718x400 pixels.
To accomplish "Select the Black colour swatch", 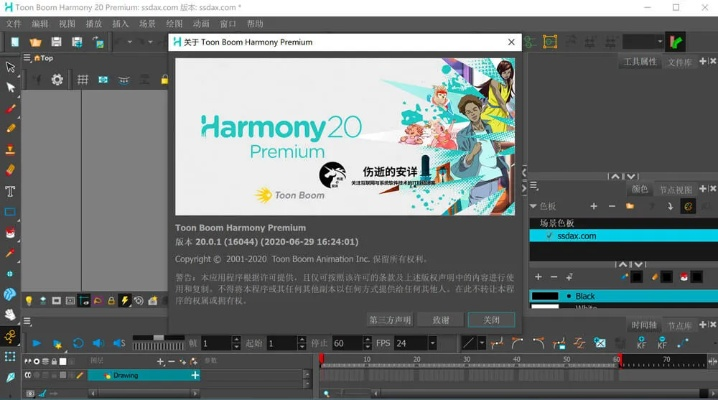I will point(545,296).
